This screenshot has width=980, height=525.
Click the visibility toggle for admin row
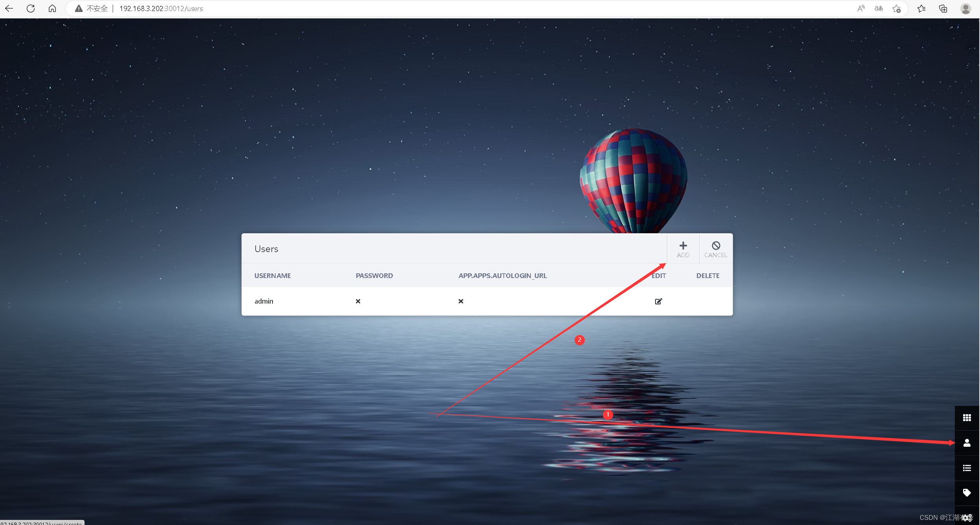(x=357, y=301)
